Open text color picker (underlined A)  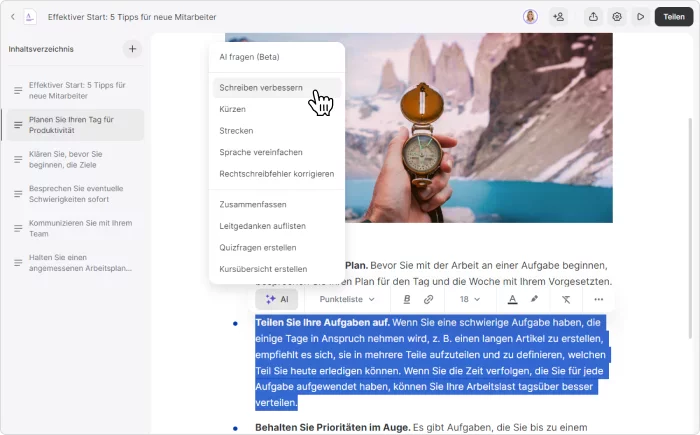pyautogui.click(x=512, y=299)
